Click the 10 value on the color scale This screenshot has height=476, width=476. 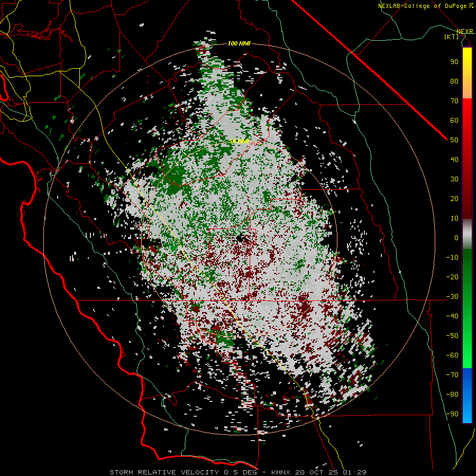pyautogui.click(x=454, y=218)
